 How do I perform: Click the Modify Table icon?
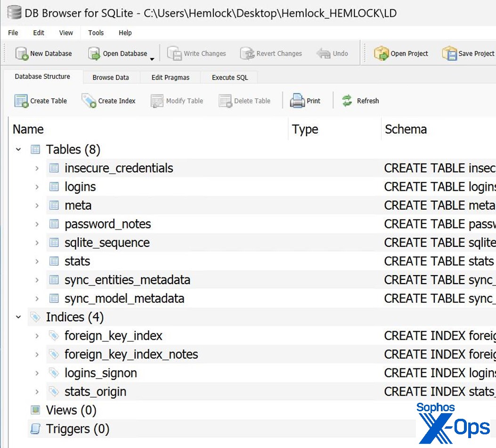point(157,101)
